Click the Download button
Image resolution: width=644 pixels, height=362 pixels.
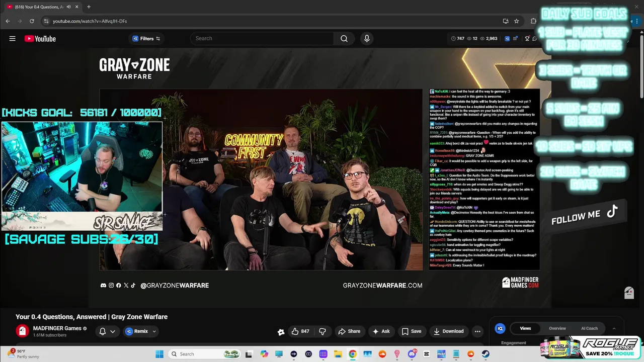(x=448, y=331)
